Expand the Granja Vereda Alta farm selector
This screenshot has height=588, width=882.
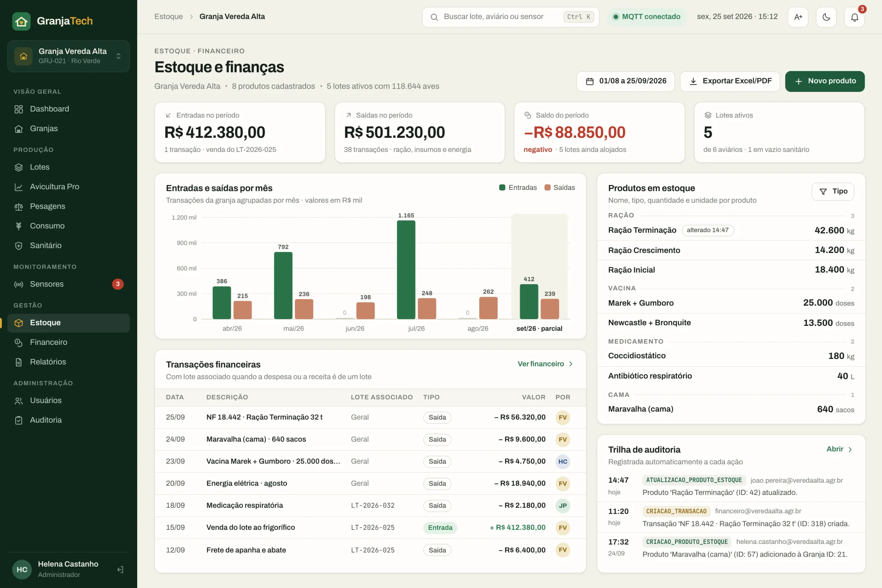pos(69,56)
